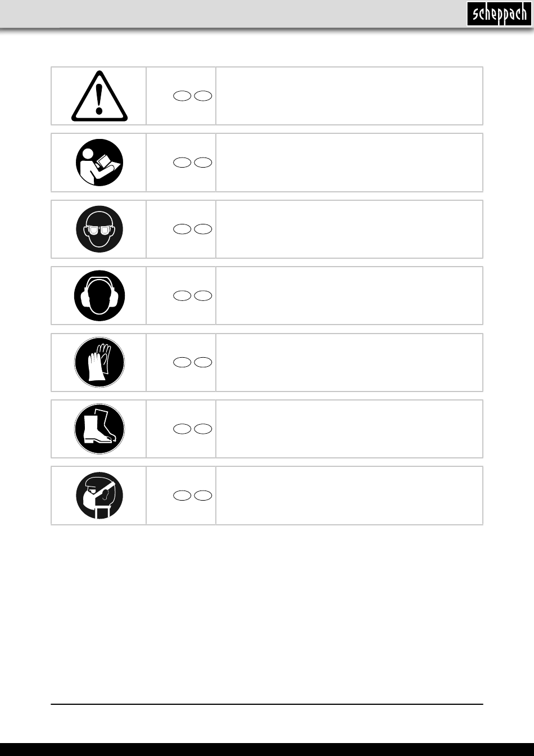Click right oval in ear protection row
Image resolution: width=534 pixels, height=756 pixels.
203,296
